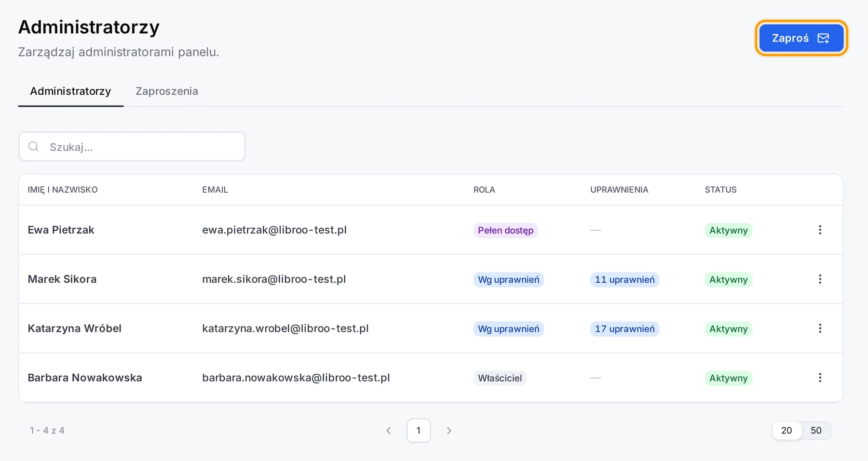Click the 11 uprawnień badge
The width and height of the screenshot is (868, 461).
coord(624,280)
